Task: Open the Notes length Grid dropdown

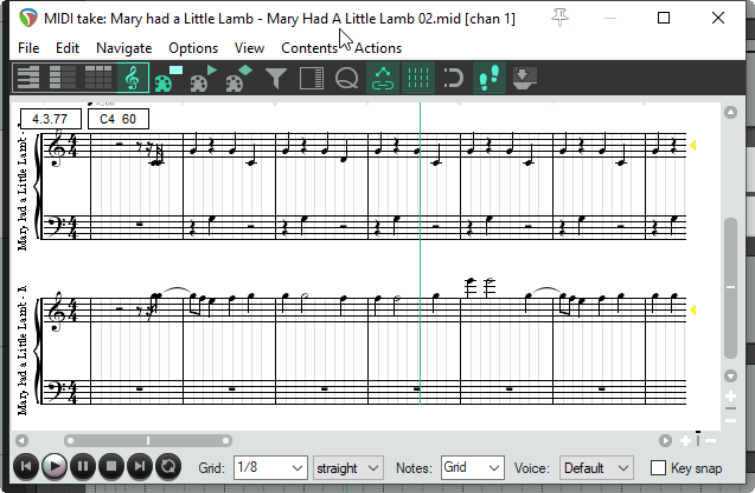Action: [x=472, y=467]
